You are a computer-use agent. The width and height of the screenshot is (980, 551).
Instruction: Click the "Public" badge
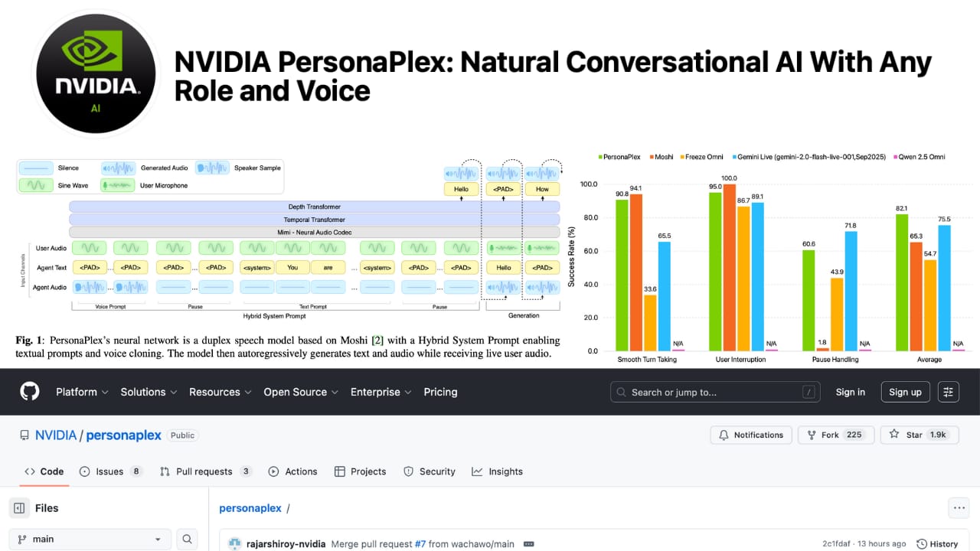point(182,435)
